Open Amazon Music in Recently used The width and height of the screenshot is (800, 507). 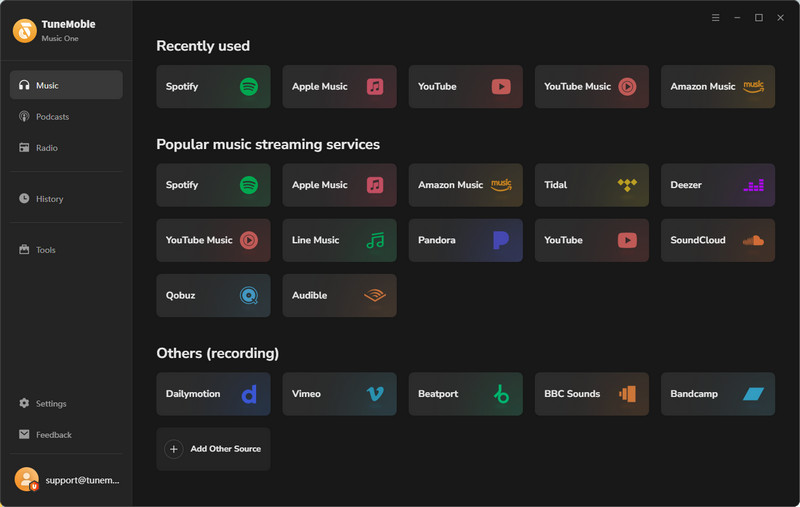pyautogui.click(x=717, y=86)
